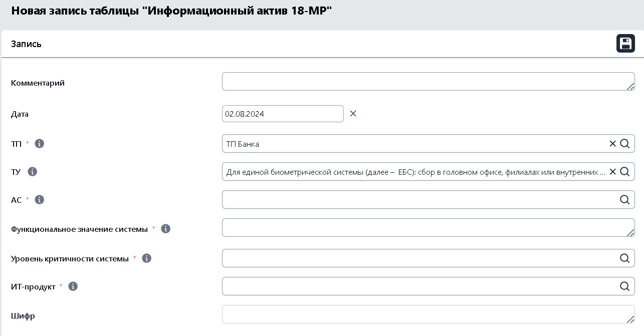This screenshot has width=644, height=336.
Task: Clear the ТП Банка selection
Action: pos(612,144)
